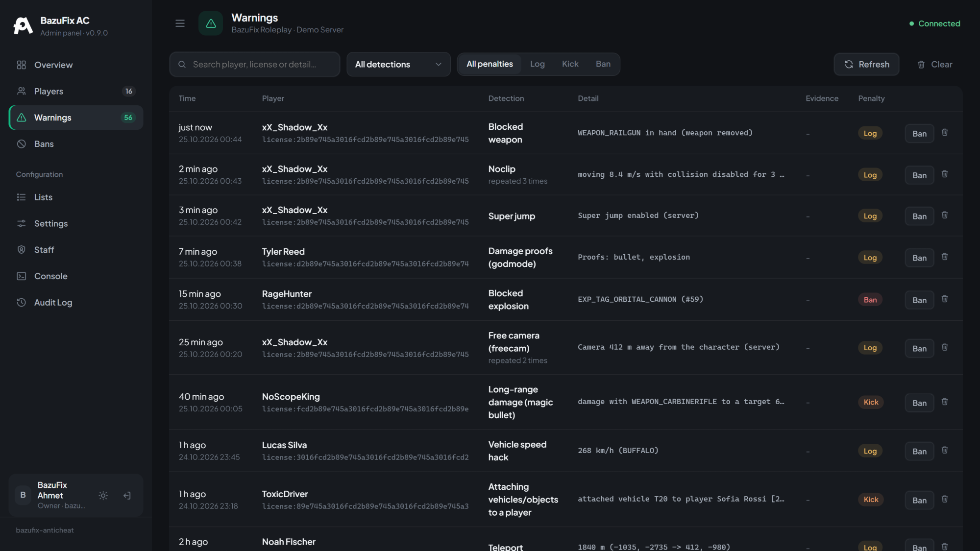980x551 pixels.
Task: Select the Ban penalty filter
Action: point(603,64)
